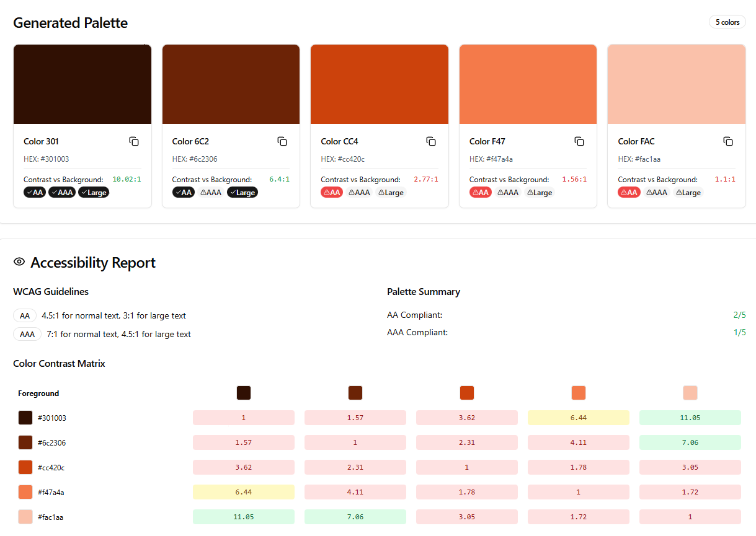756x536 pixels.
Task: Click the Large badge under Color 6C2
Action: (242, 193)
